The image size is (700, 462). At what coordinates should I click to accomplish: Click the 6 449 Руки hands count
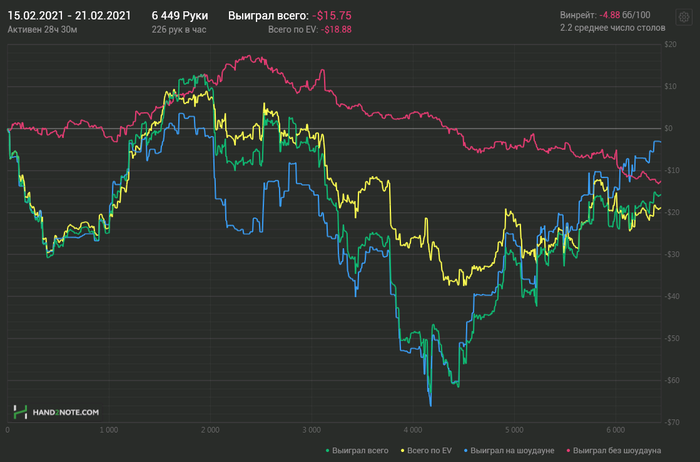[x=179, y=16]
